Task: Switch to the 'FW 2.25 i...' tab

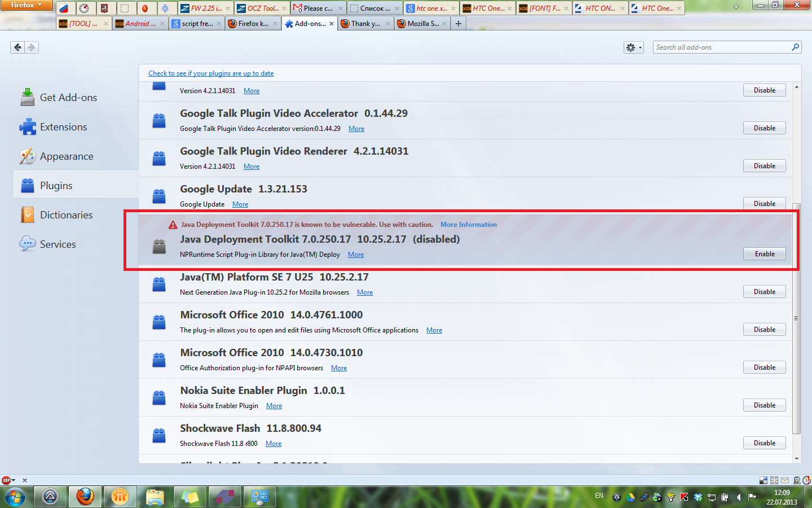Action: tap(205, 8)
